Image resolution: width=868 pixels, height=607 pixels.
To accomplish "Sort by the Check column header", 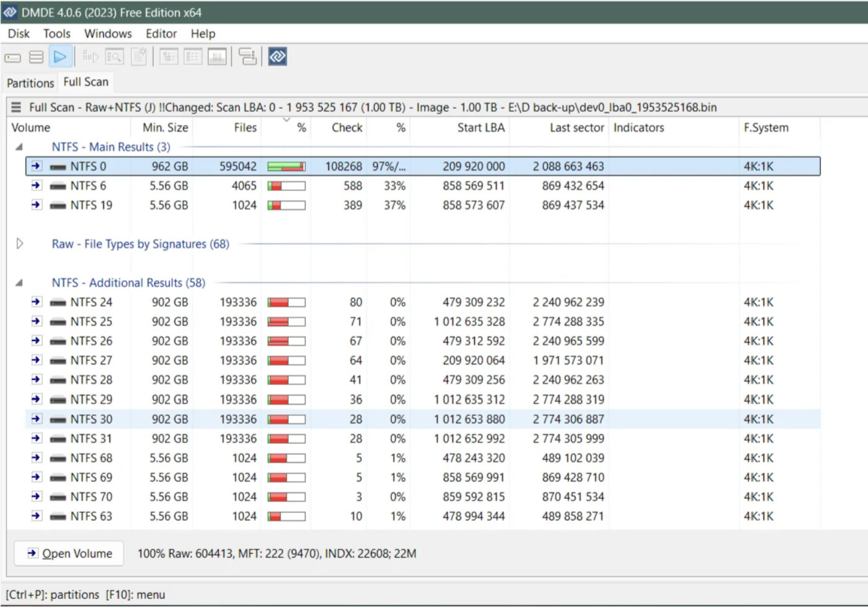I will pyautogui.click(x=339, y=127).
